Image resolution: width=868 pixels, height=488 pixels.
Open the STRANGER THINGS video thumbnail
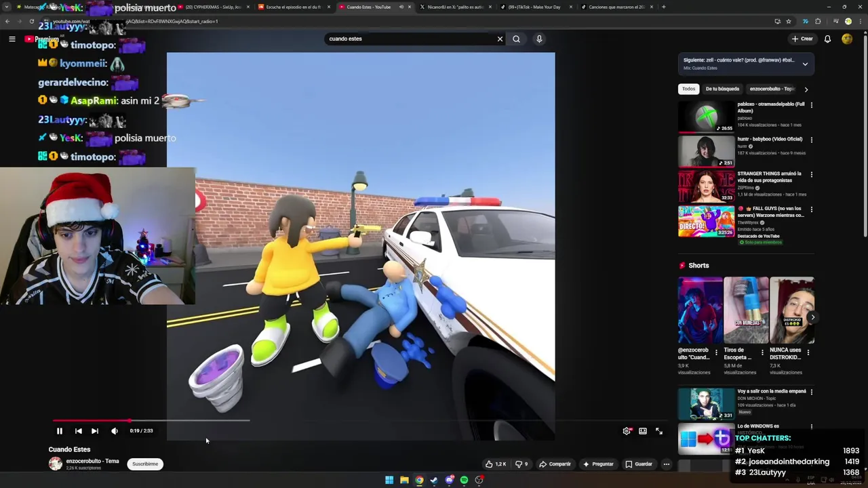coord(706,186)
